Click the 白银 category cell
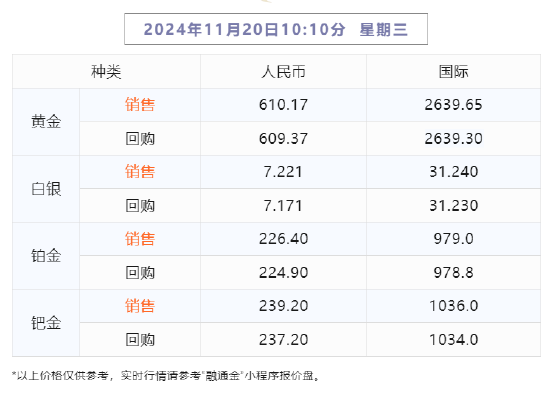Image resolution: width=550 pixels, height=395 pixels. 46,189
